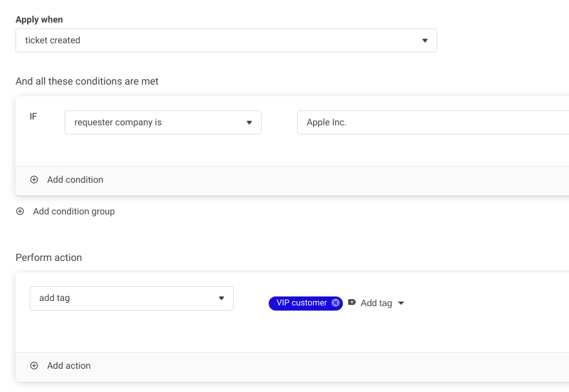Select the VIP customer tag chip
Viewport: 569px width, 392px height.
(301, 303)
